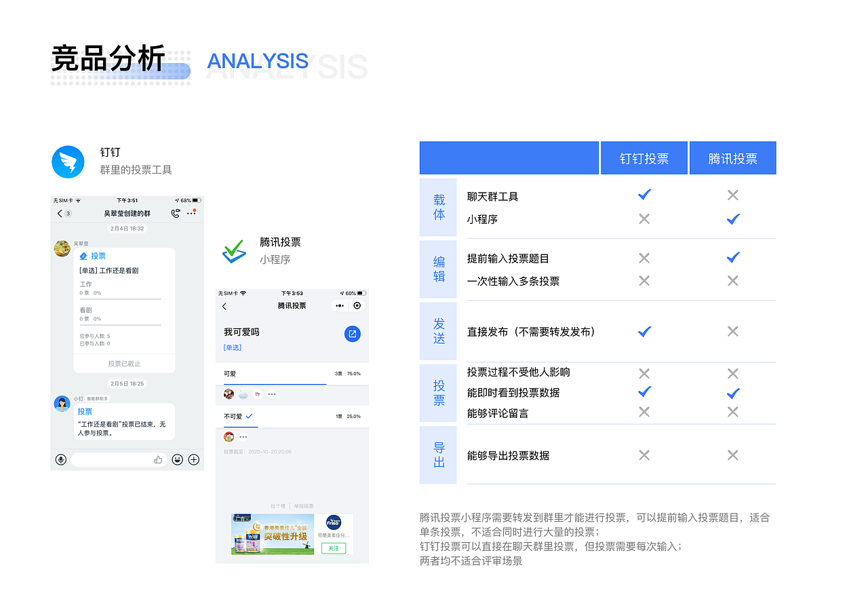Click the [单选] label under 我可爱吗
This screenshot has height=614, width=868.
pyautogui.click(x=233, y=347)
